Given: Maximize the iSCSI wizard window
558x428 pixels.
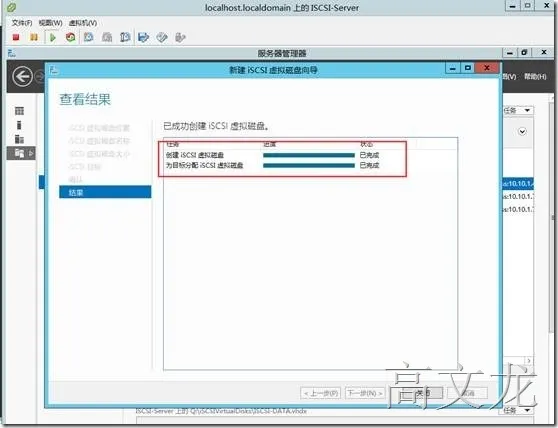Looking at the screenshot, I should (x=468, y=68).
